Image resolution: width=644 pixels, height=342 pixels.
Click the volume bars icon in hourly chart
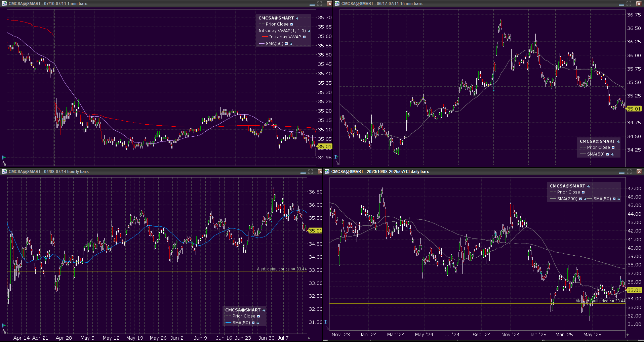point(3,331)
